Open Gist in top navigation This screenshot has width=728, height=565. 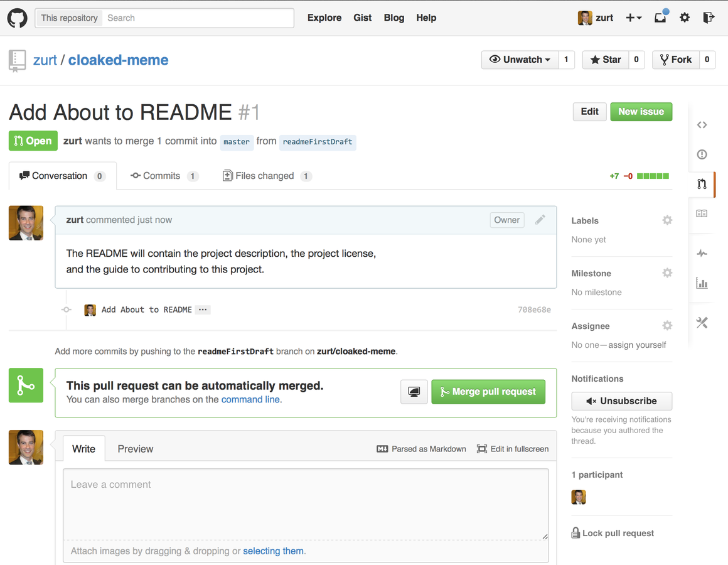pyautogui.click(x=362, y=18)
